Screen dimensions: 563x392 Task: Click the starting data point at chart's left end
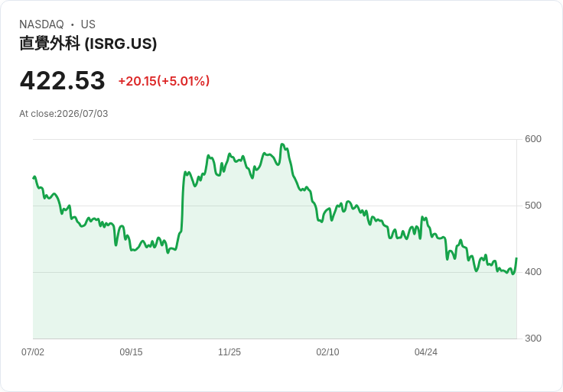34,177
